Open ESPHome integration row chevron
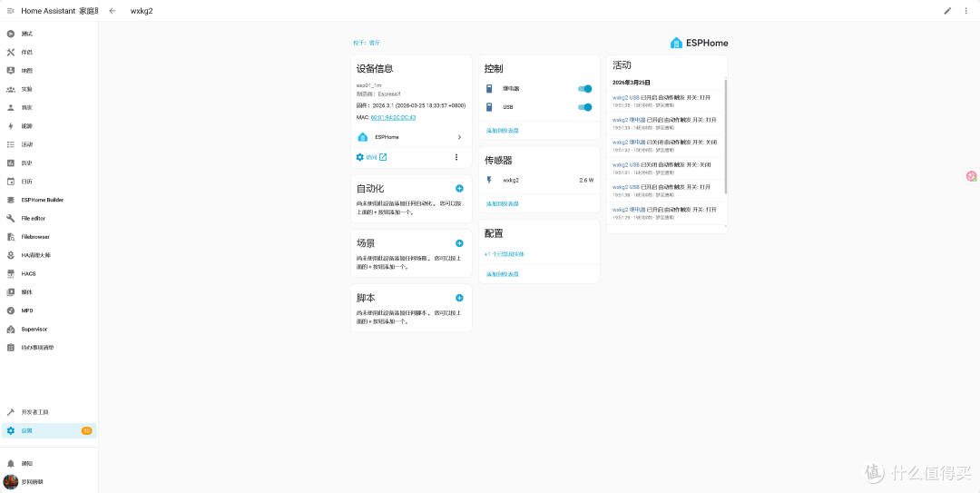980x493 pixels. 459,137
